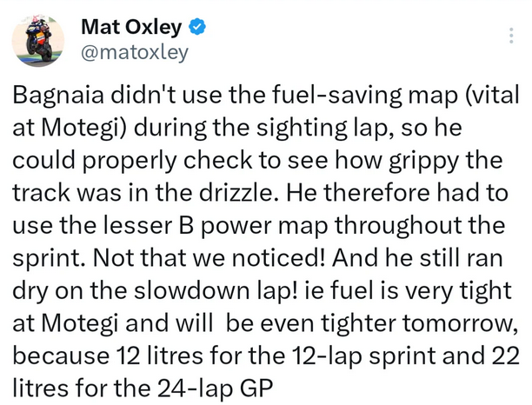
Task: Select the first Motegi mention in parentheses
Action: (x=80, y=128)
